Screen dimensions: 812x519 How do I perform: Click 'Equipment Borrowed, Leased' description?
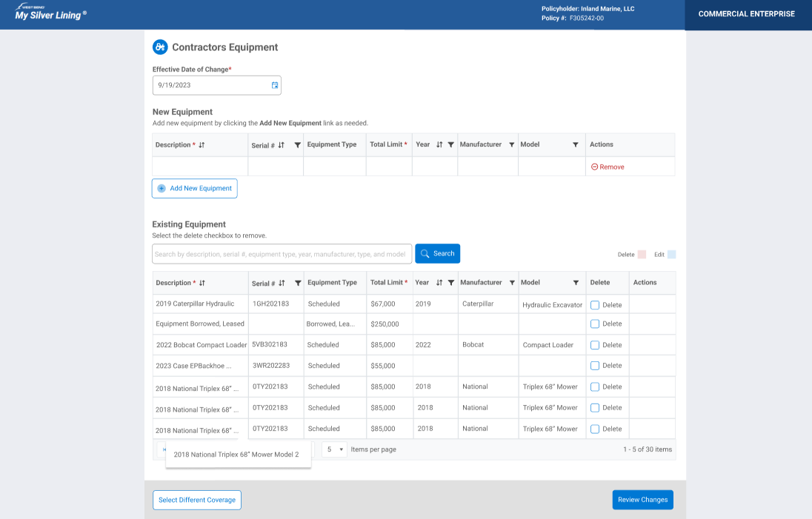click(x=200, y=324)
